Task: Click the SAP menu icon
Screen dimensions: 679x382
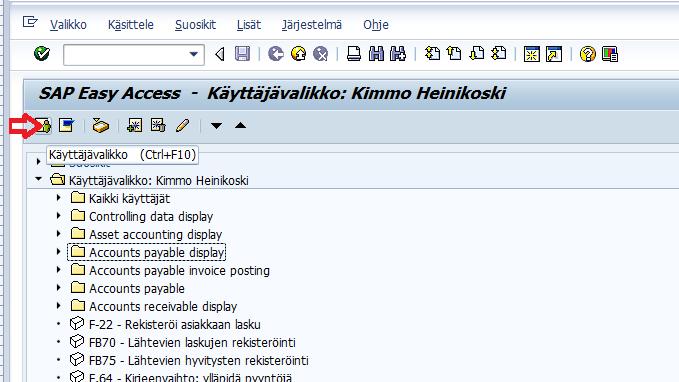Action: (66, 126)
